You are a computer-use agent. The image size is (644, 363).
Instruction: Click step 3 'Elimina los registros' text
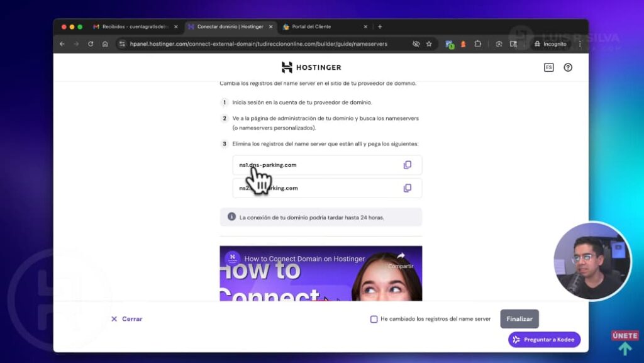[325, 143]
